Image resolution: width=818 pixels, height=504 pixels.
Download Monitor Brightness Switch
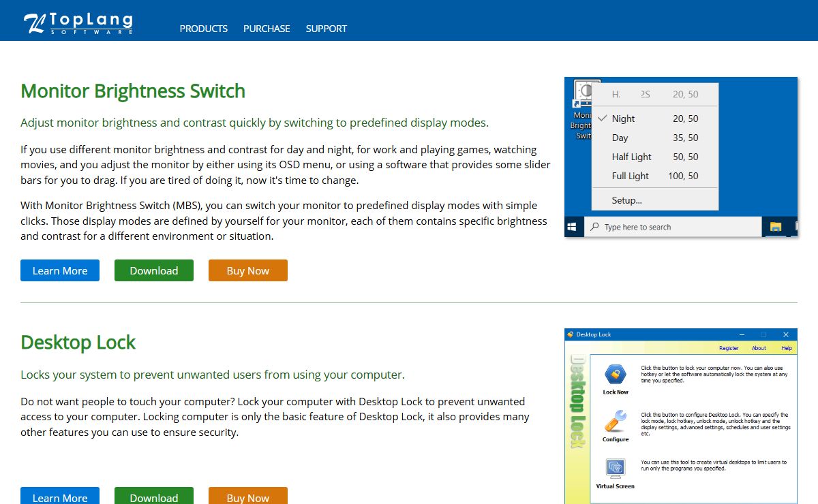pyautogui.click(x=154, y=270)
